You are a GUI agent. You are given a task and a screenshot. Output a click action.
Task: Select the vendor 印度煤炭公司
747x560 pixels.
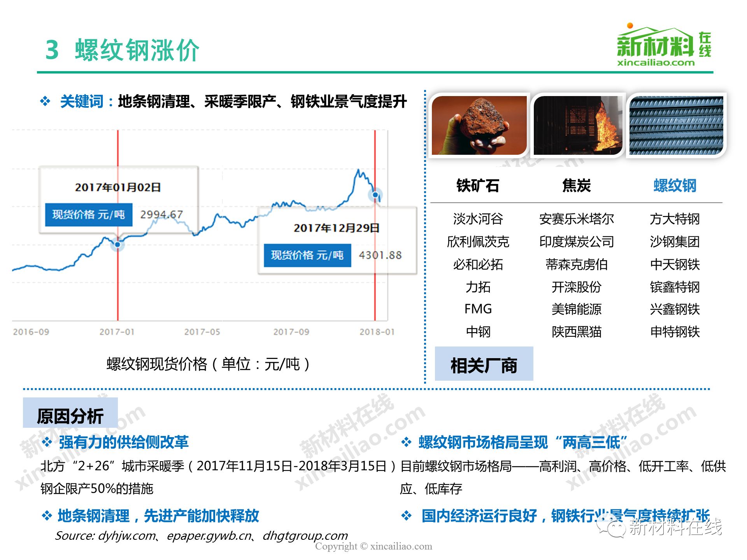(577, 241)
